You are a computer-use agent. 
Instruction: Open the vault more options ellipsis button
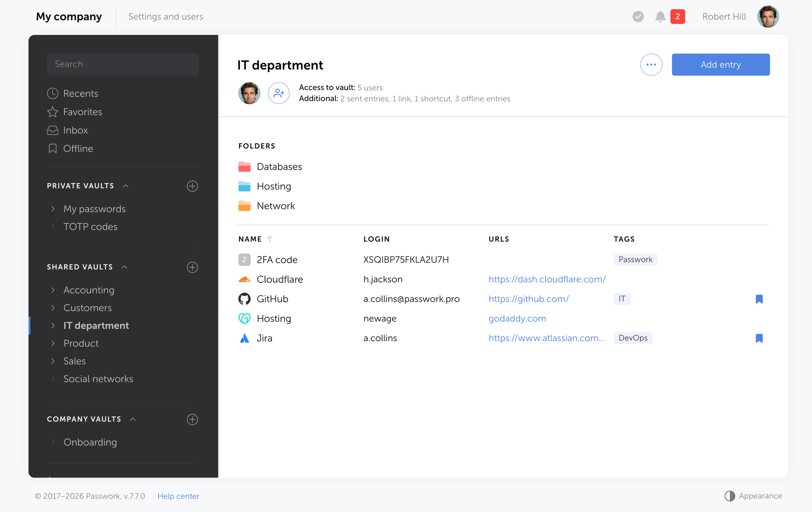click(x=651, y=65)
